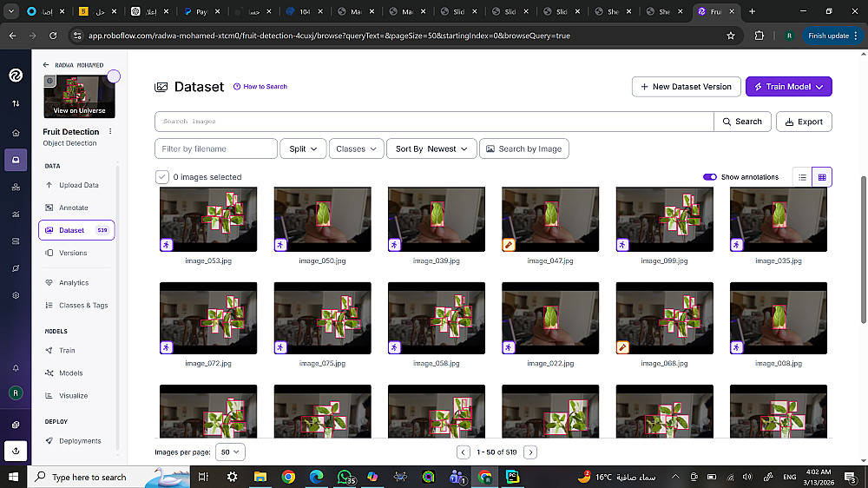Click split badge icon on image_022.jpg

[x=509, y=347]
